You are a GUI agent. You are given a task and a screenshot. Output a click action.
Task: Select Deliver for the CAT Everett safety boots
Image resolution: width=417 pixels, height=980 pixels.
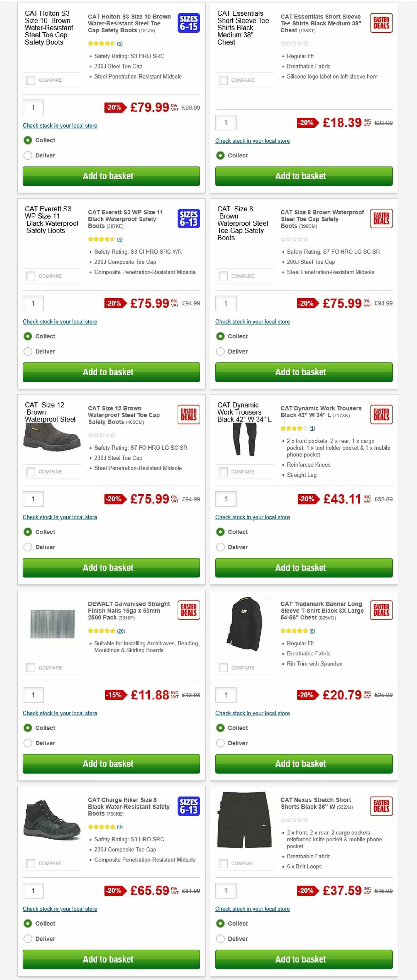tap(27, 351)
